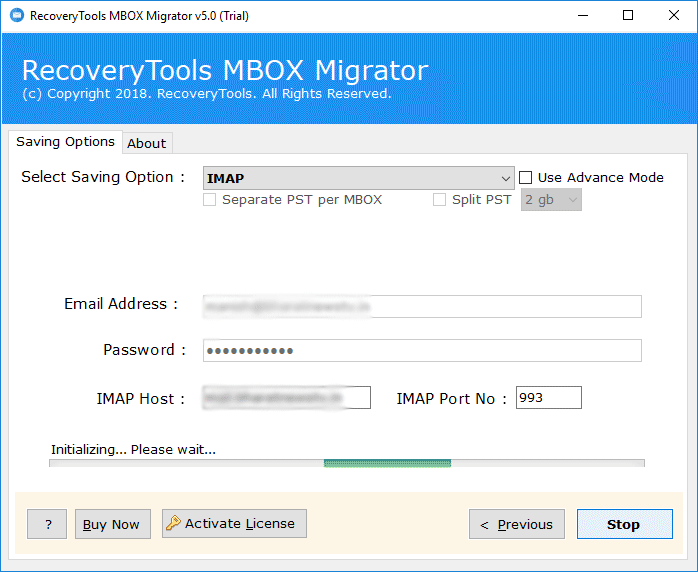Screen dimensions: 698x572
Task: Click the 'Select Saving Option :' label
Action: pyautogui.click(x=103, y=177)
